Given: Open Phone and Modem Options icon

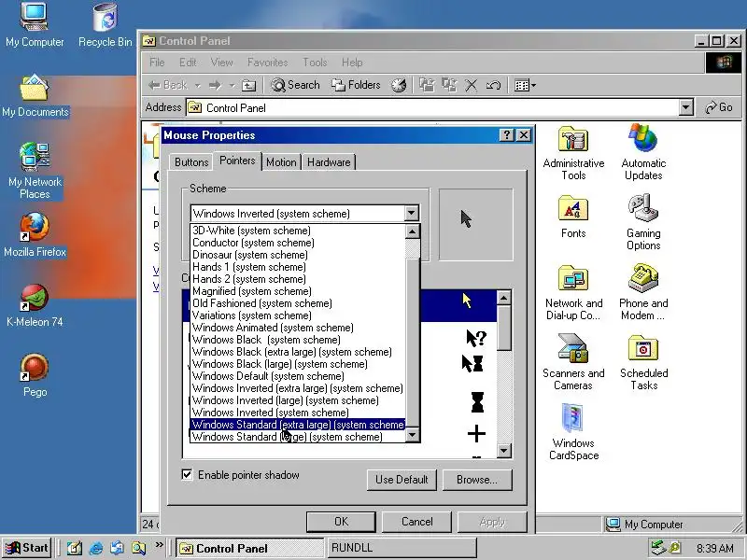Looking at the screenshot, I should coord(643,292).
